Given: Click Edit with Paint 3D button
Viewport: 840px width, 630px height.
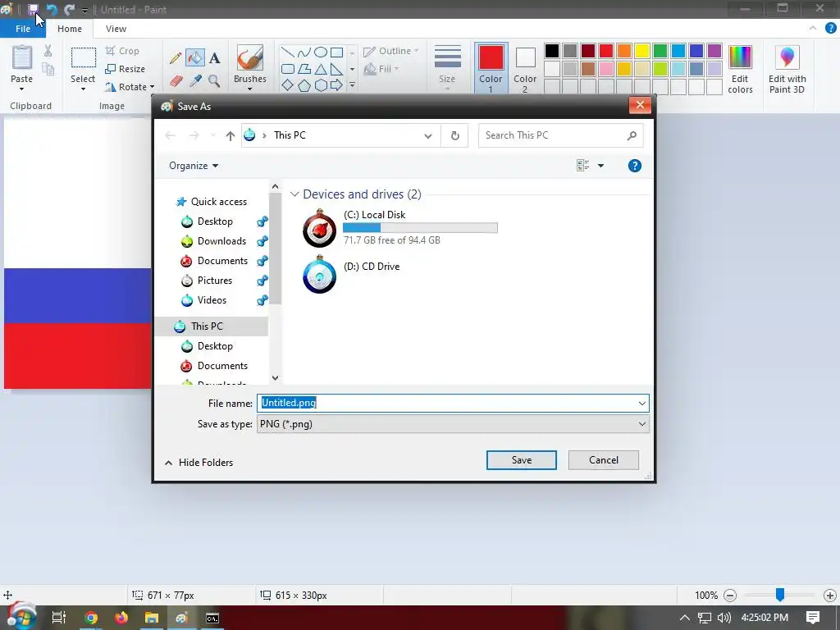Looking at the screenshot, I should tap(787, 69).
